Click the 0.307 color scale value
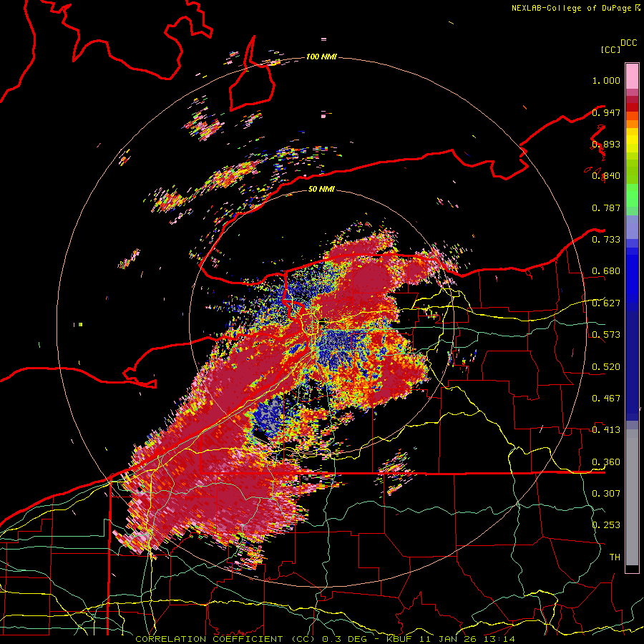644x644 pixels. [x=606, y=493]
